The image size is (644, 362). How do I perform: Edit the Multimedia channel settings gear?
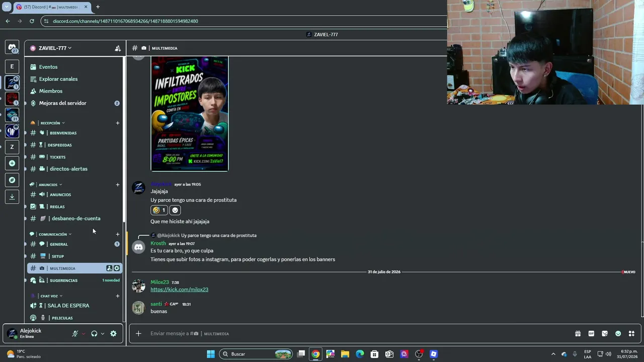point(117,268)
